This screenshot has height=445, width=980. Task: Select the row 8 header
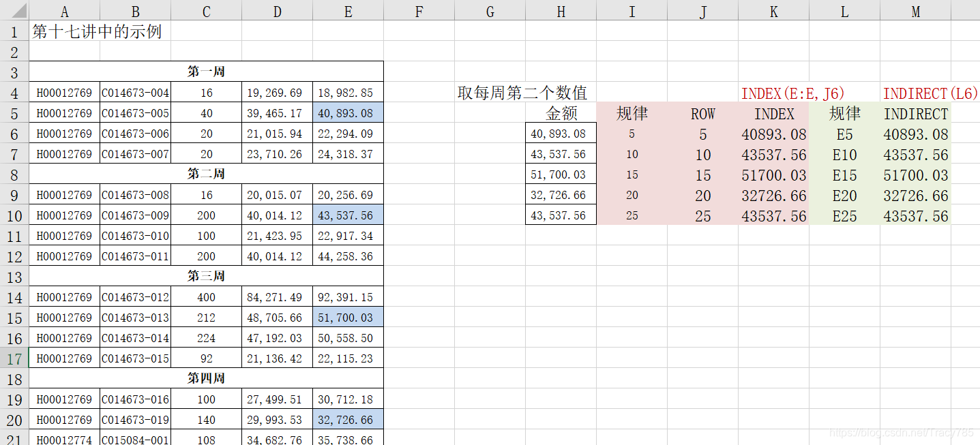pyautogui.click(x=14, y=174)
